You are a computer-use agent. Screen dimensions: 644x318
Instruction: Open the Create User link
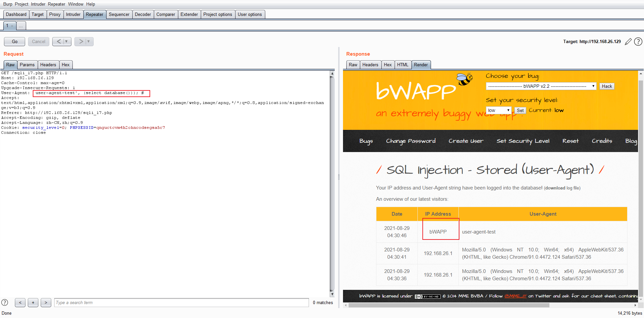[466, 141]
